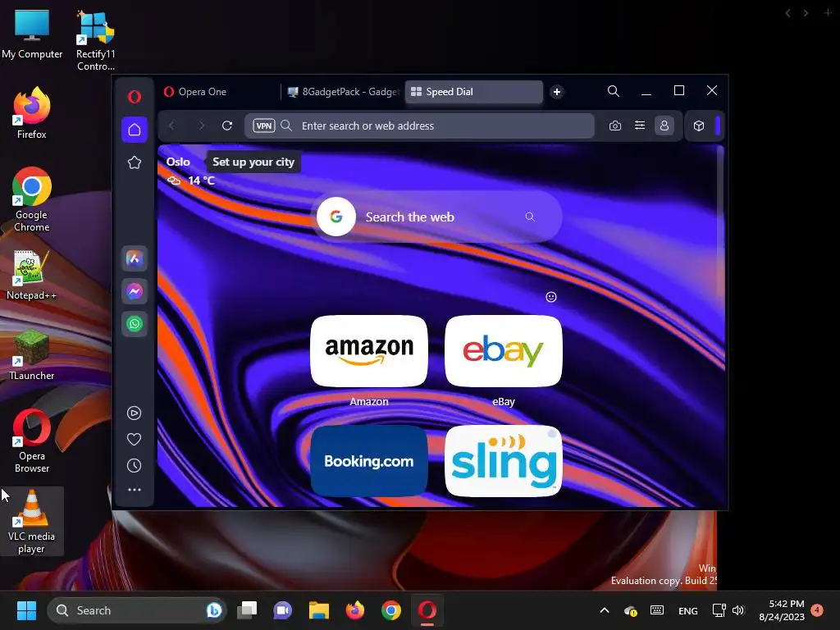Open sidebar setup three-dots menu

[x=134, y=490]
